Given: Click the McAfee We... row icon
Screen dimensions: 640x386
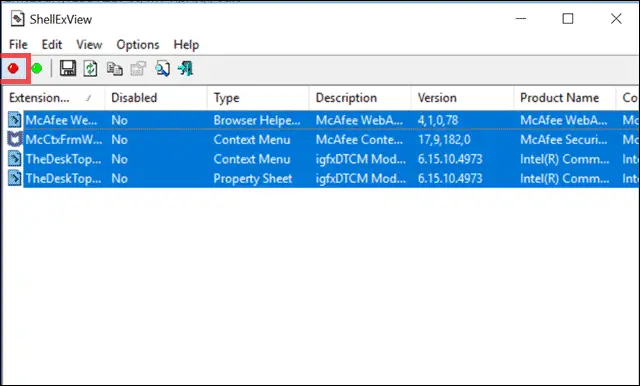Looking at the screenshot, I should click(x=15, y=120).
